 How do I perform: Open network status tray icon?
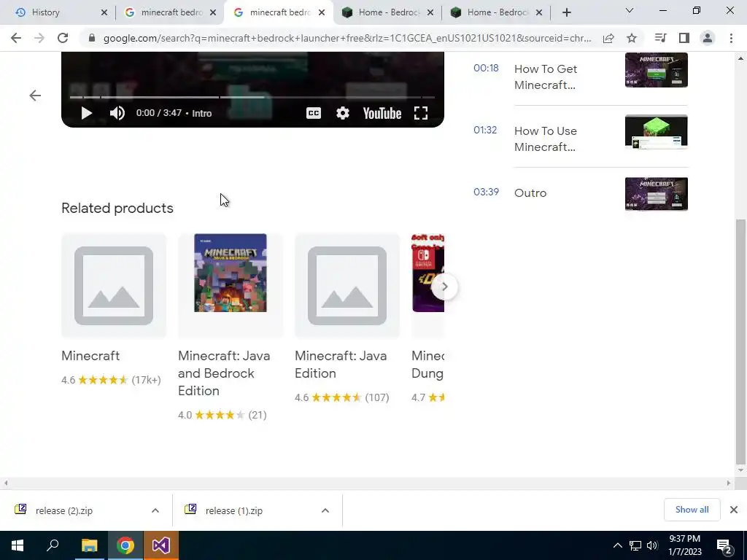tap(635, 545)
